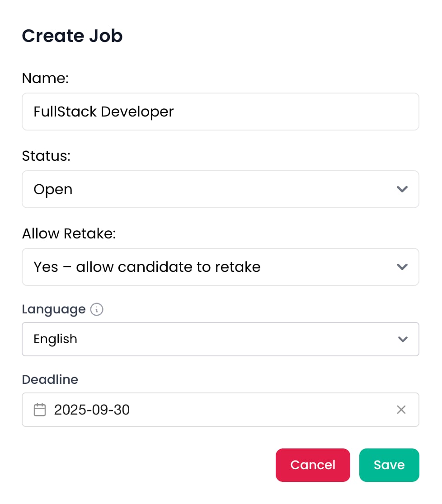The image size is (442, 504).
Task: Click the Create Job heading
Action: click(x=72, y=36)
